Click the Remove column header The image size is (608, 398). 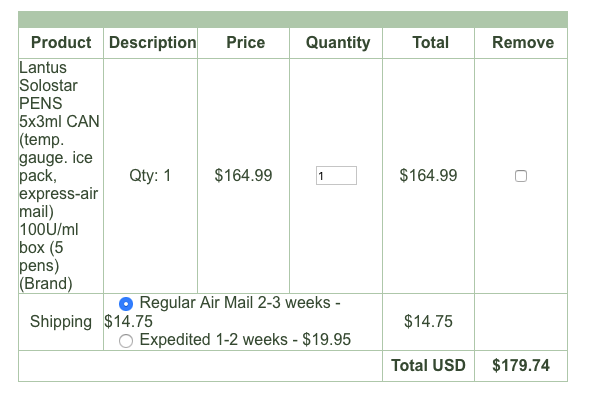tap(523, 43)
